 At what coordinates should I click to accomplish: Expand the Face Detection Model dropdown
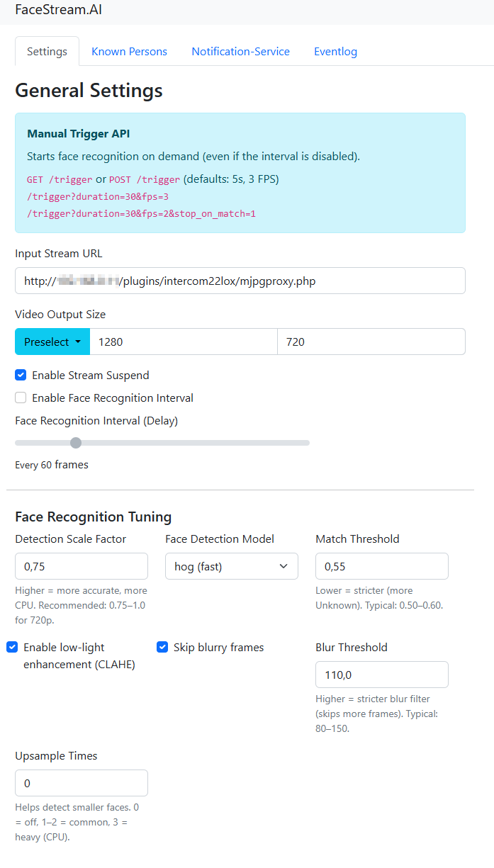click(232, 566)
